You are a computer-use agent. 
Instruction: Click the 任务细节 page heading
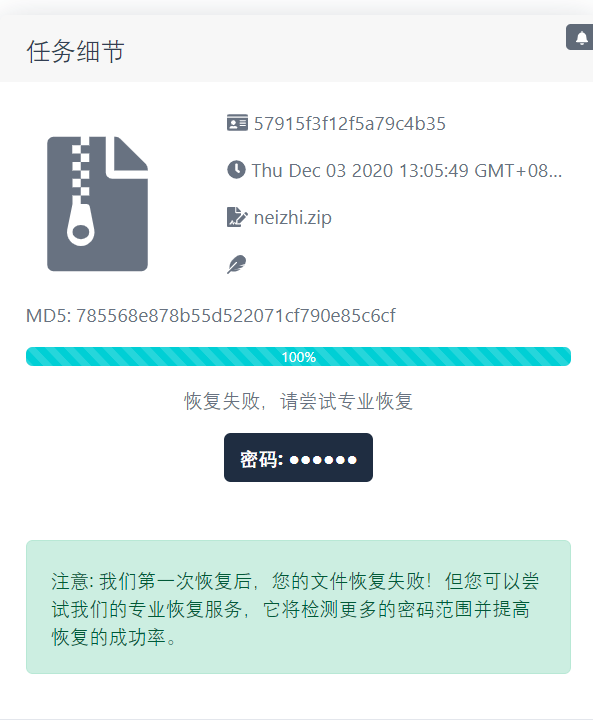(x=75, y=51)
